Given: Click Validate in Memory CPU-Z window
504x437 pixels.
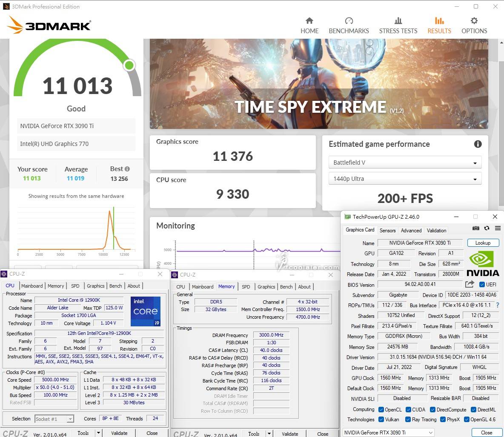Looking at the screenshot, I should 290,434.
